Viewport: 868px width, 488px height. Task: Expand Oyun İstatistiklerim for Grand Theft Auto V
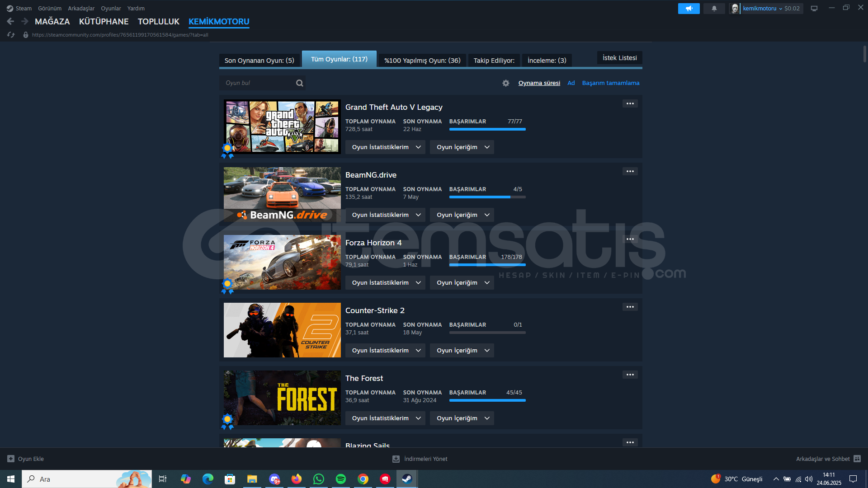(x=385, y=147)
